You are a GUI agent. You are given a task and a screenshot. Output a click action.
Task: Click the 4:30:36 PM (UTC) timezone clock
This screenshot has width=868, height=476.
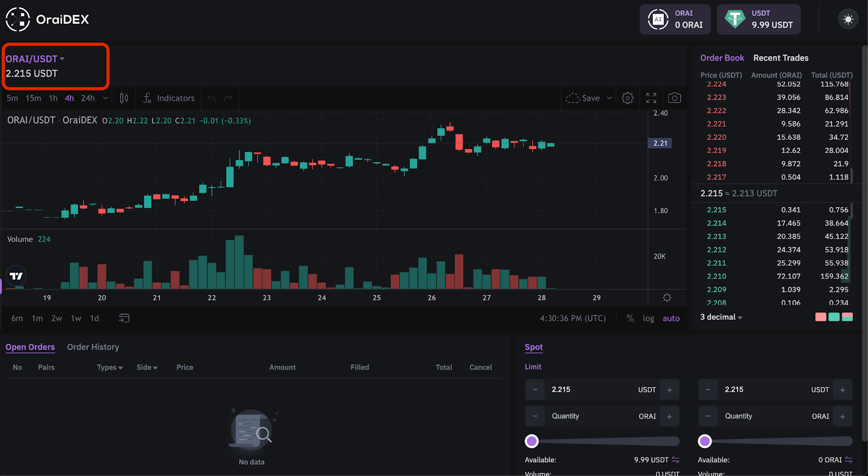[x=573, y=318]
